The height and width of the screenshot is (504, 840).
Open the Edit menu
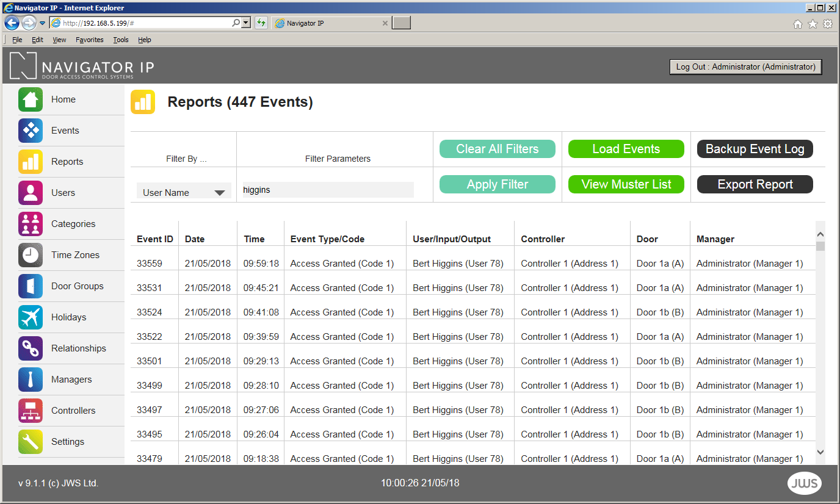click(37, 40)
